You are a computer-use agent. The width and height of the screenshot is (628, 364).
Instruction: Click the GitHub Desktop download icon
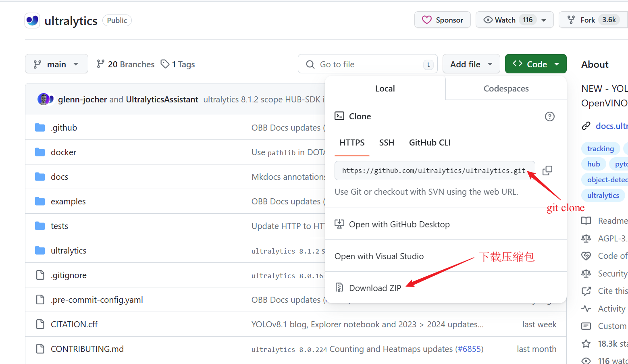(339, 224)
